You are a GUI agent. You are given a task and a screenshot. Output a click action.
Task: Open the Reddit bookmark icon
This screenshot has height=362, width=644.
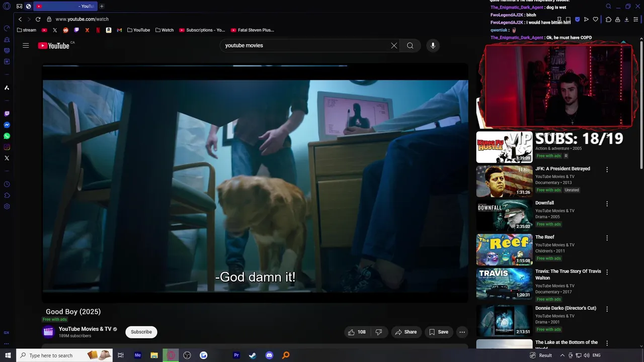pyautogui.click(x=65, y=30)
